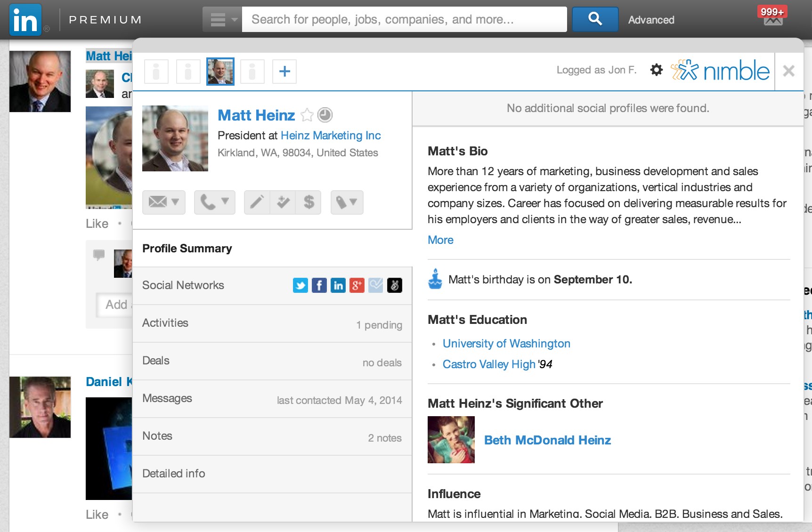Open Heinz Marketing Inc company link

coord(331,136)
